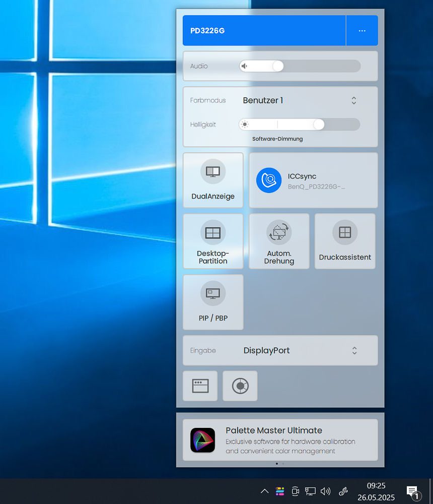
Task: Open the Druckassistent tile
Action: pyautogui.click(x=345, y=241)
